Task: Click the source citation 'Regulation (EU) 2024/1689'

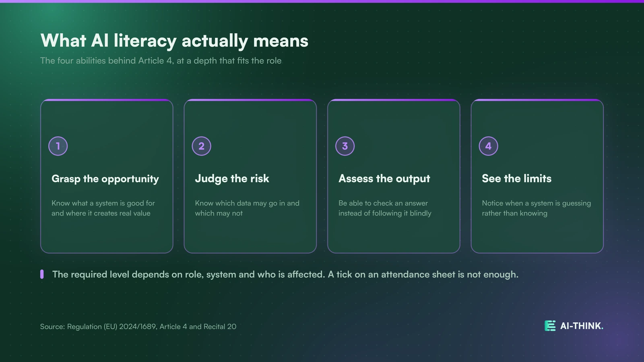Action: click(x=111, y=327)
